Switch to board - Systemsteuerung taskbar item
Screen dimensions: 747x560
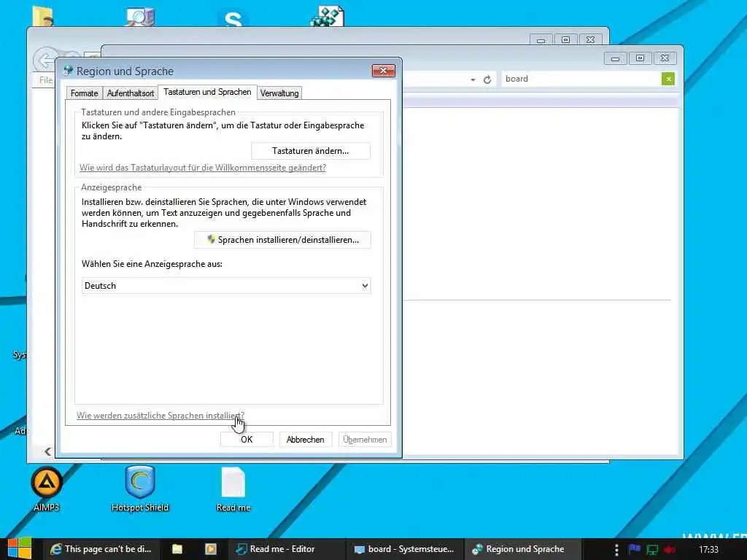tap(404, 549)
